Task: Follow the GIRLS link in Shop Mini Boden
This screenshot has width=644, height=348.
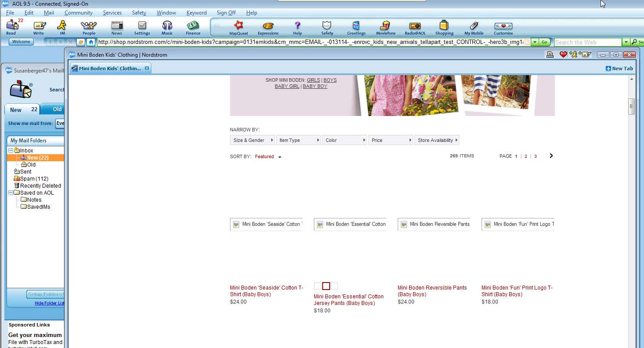Action: pyautogui.click(x=313, y=80)
